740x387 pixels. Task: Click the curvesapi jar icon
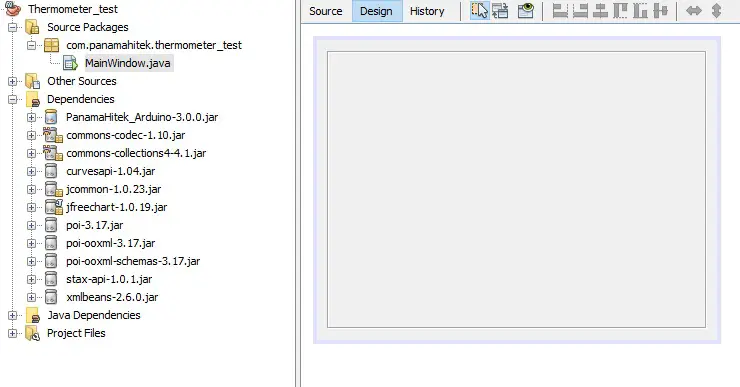(x=51, y=171)
